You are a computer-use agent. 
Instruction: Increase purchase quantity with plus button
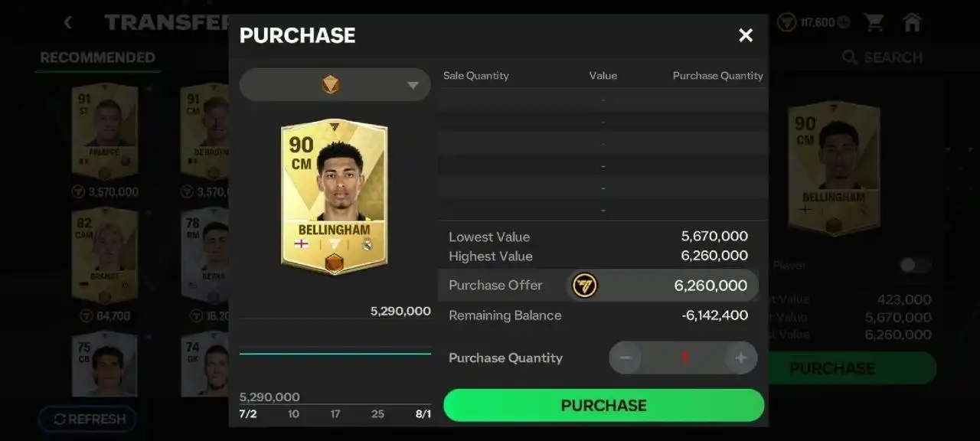740,358
